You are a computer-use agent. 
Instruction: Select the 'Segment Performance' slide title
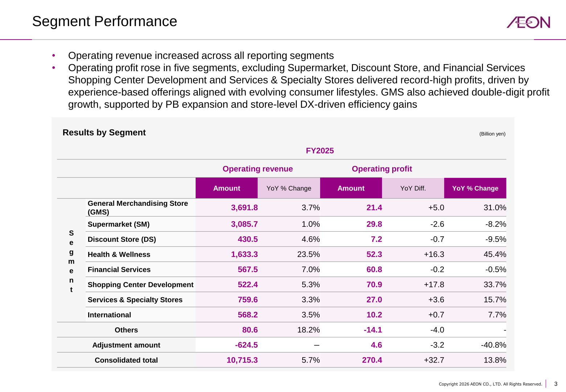[x=104, y=21]
